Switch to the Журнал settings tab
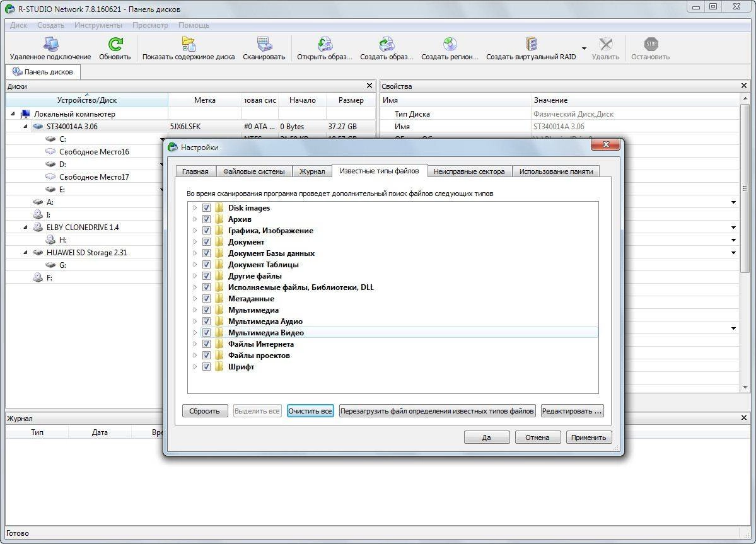Viewport: 756px width, 544px height. coord(312,171)
